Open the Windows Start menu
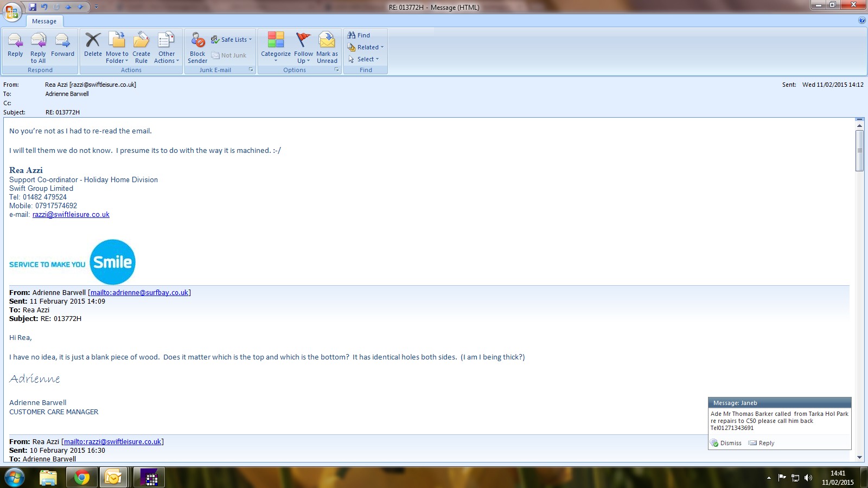This screenshot has height=488, width=868. pos(14,478)
